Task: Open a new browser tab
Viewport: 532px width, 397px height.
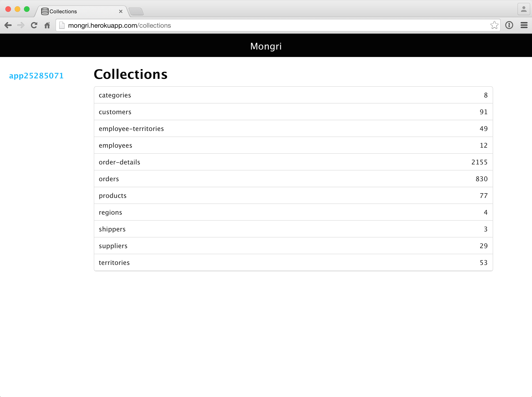Action: click(136, 11)
